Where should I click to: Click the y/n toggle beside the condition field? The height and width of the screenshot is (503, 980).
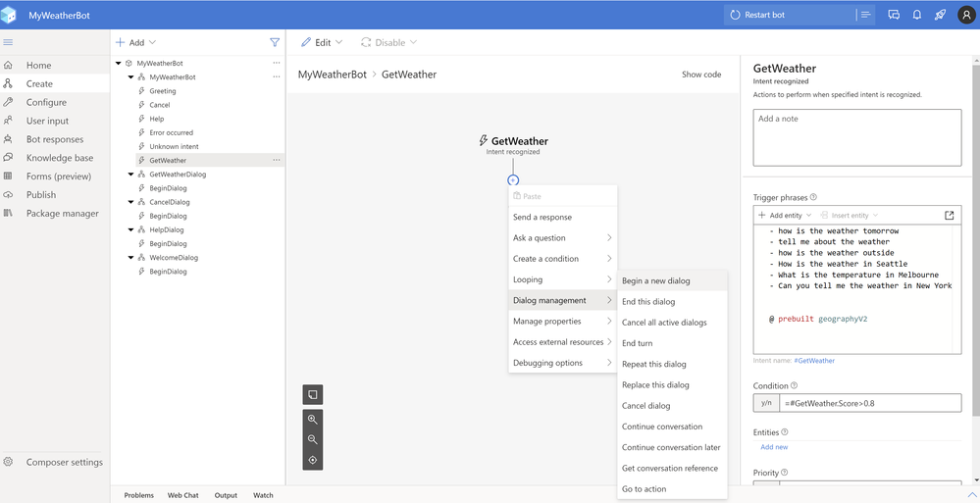[x=766, y=403]
